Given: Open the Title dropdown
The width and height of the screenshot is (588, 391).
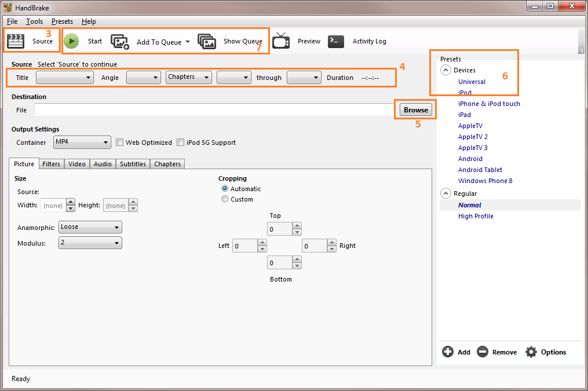Looking at the screenshot, I should 64,78.
